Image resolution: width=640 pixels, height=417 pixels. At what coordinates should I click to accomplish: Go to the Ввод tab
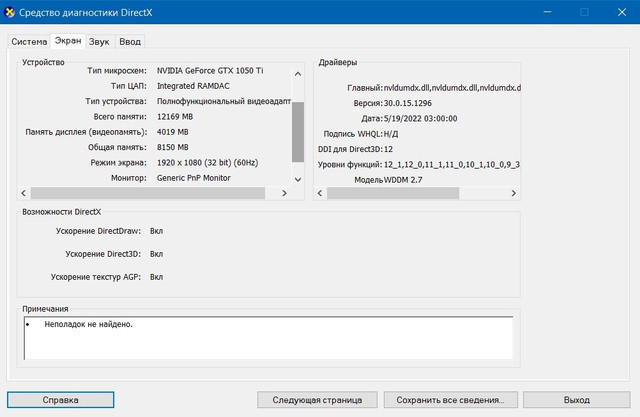(x=130, y=42)
